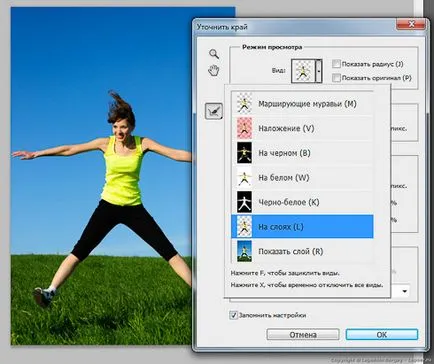Click the На белом preview thumbnail

(x=244, y=177)
